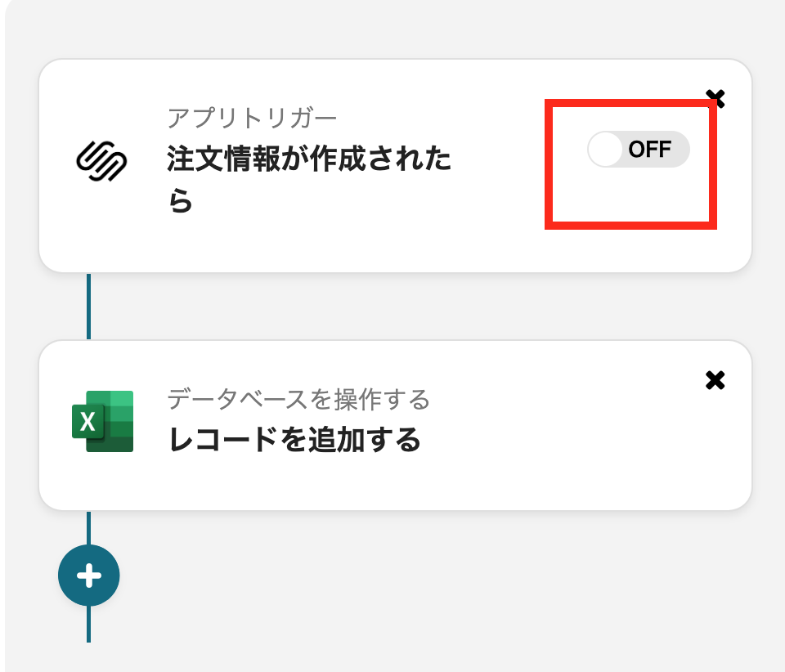Click the データベースを操作する label
Viewport: 785px width, 672px height.
click(298, 400)
